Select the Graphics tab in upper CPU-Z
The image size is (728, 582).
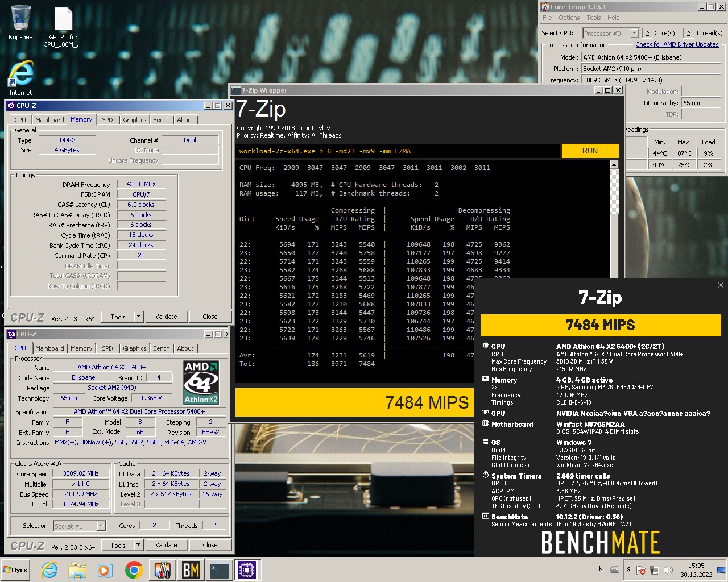(x=135, y=120)
